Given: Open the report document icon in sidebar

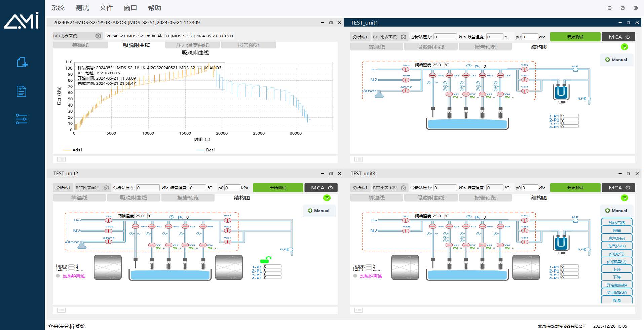Looking at the screenshot, I should click(22, 91).
